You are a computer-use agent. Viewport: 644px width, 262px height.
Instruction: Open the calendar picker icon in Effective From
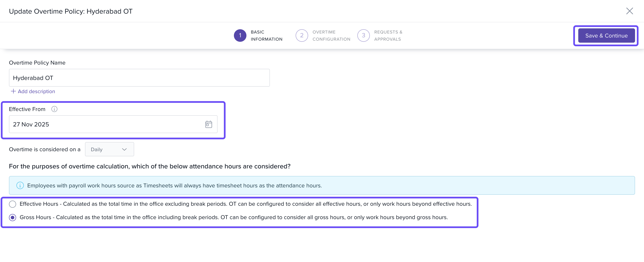click(x=208, y=124)
